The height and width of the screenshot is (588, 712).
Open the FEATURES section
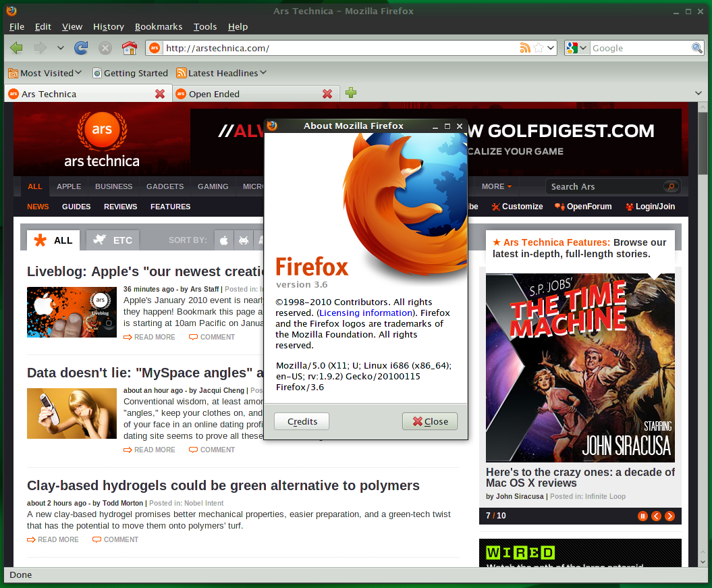pyautogui.click(x=171, y=207)
